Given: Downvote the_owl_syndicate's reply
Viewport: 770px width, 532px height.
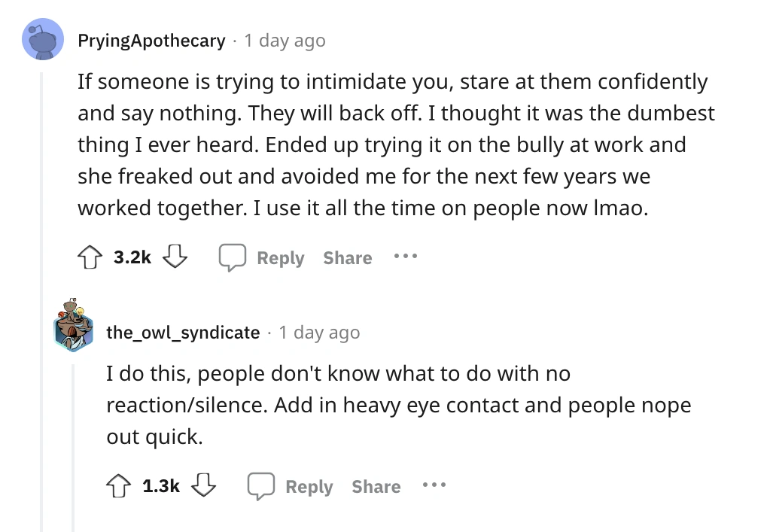Looking at the screenshot, I should (203, 487).
